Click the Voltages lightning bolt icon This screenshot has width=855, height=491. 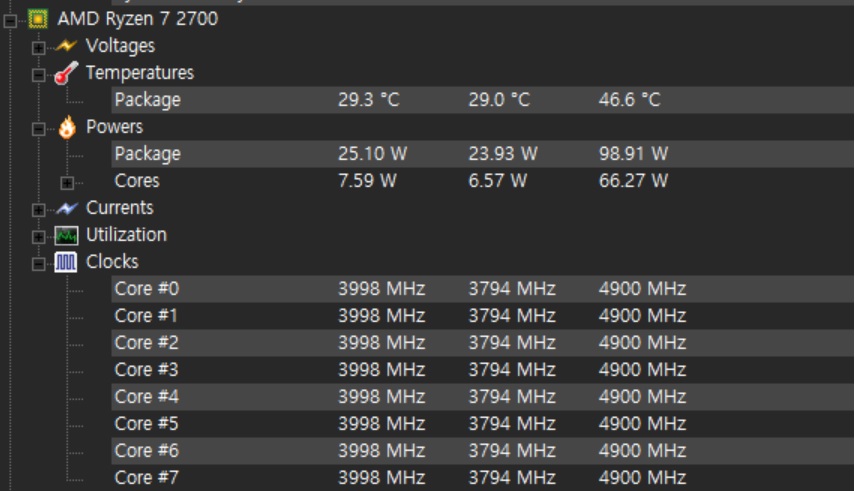[66, 46]
